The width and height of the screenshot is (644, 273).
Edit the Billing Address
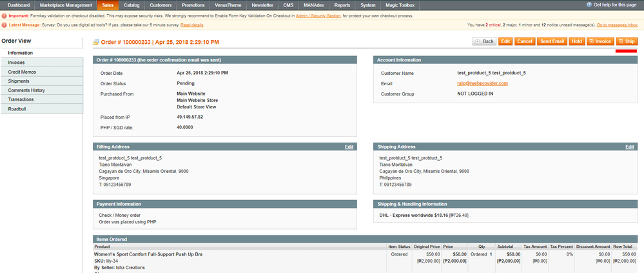[349, 147]
